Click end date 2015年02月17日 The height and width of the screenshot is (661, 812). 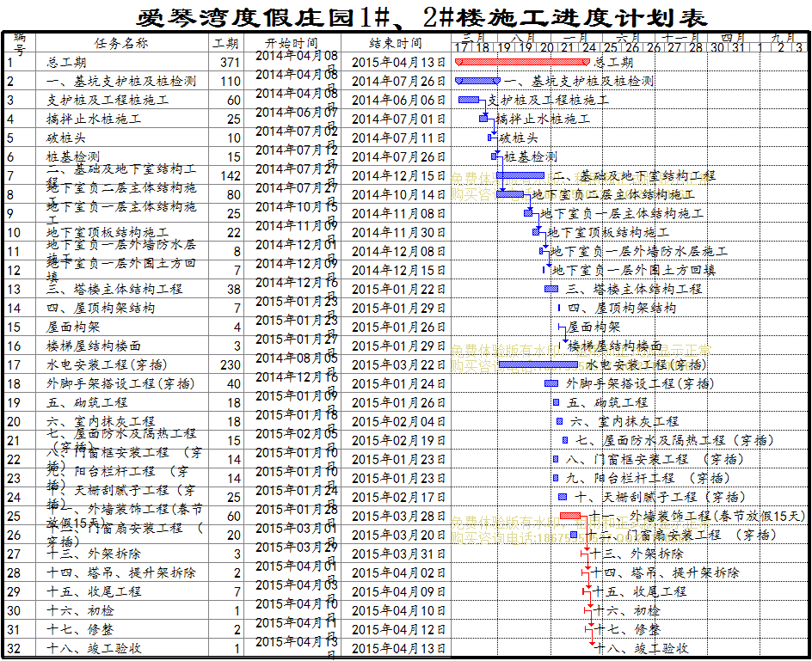(x=398, y=498)
